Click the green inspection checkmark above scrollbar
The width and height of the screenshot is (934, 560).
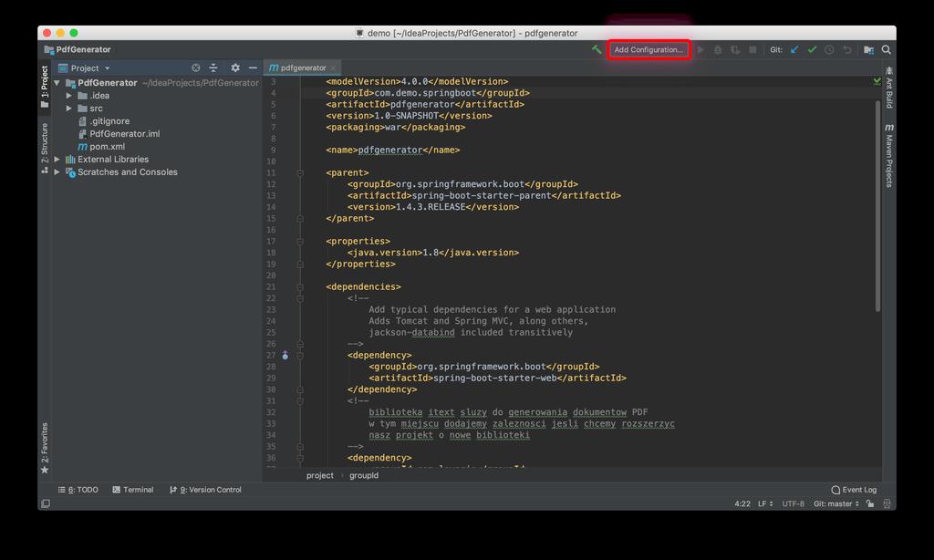[877, 81]
